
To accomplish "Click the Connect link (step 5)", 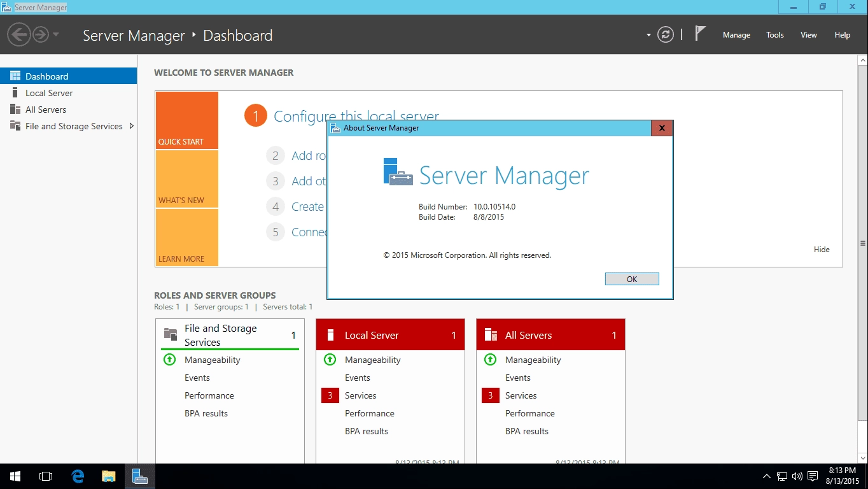I will pos(309,232).
